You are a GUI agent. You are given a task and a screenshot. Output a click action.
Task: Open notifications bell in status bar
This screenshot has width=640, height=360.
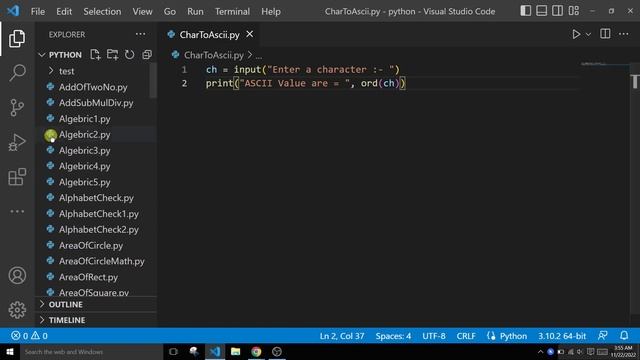click(x=624, y=336)
